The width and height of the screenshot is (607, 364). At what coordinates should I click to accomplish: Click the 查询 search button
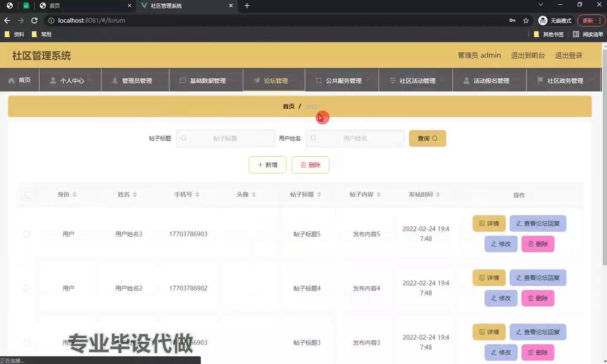[427, 138]
